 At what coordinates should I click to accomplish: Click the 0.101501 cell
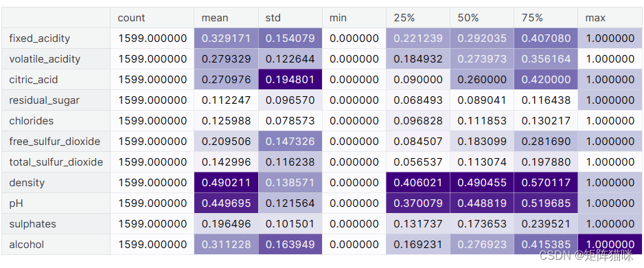pyautogui.click(x=290, y=223)
